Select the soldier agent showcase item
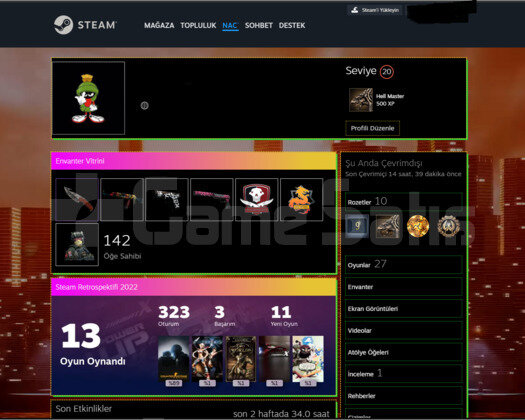 click(77, 244)
